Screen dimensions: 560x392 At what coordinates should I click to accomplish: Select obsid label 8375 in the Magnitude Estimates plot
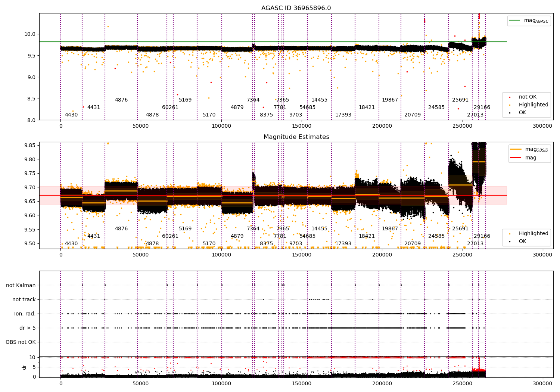click(267, 244)
